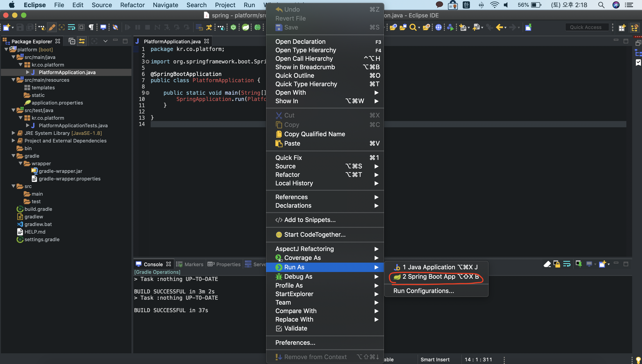642x364 pixels.
Task: Click the Next Annotation toolbar icon
Action: coord(463,27)
